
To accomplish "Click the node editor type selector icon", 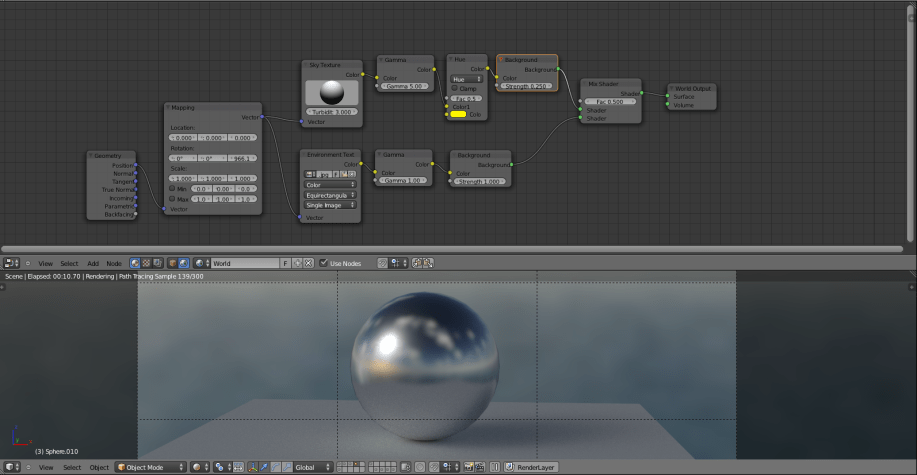I will coord(11,263).
